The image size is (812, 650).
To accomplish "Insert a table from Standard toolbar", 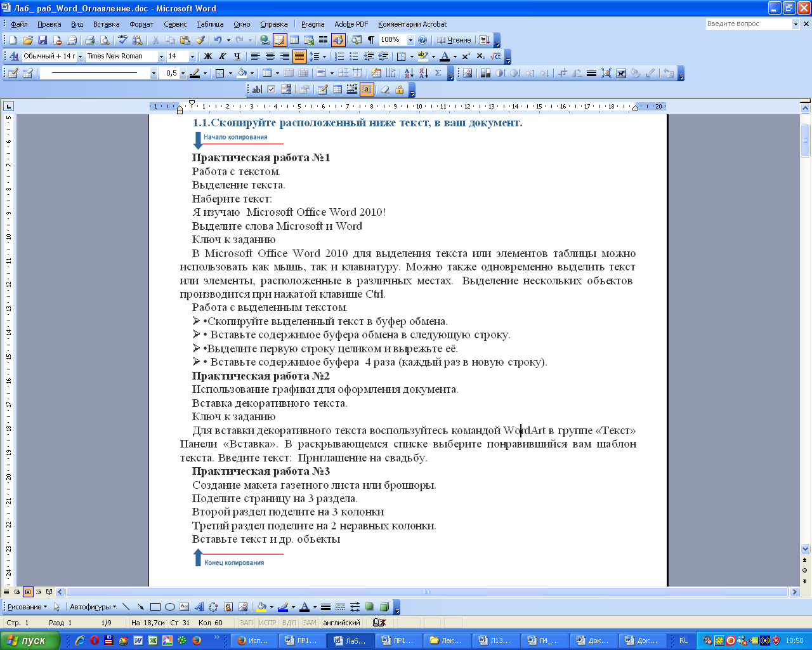I will tap(294, 40).
